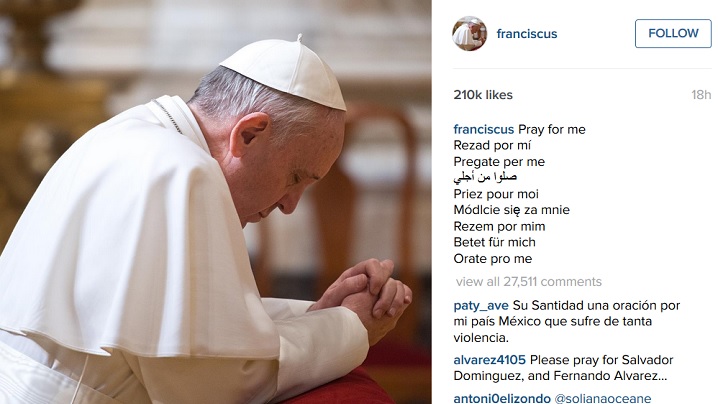
Task: View the 210k likes count
Action: [x=483, y=95]
